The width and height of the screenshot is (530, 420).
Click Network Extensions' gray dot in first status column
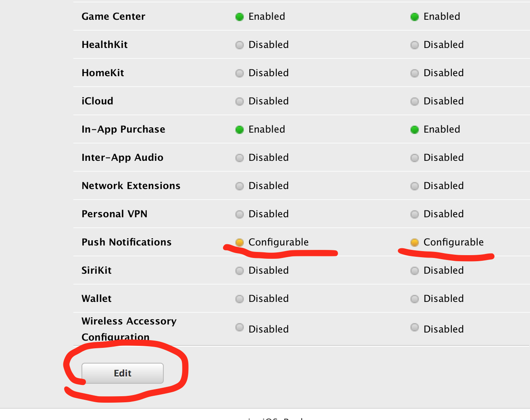pos(240,186)
